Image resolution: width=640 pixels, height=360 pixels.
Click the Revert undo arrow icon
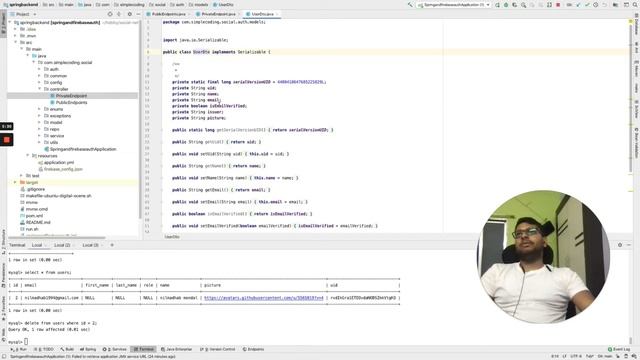[x=605, y=5]
